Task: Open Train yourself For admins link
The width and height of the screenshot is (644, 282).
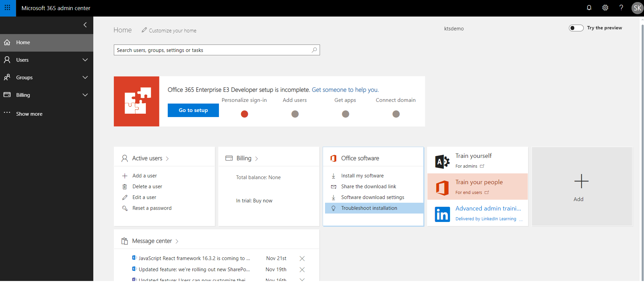Action: 470,166
